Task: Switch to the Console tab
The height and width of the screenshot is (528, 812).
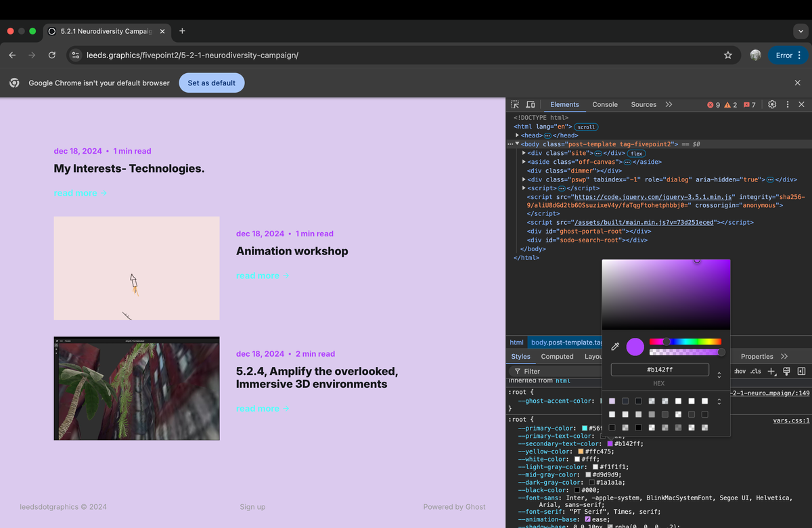Action: [604, 104]
